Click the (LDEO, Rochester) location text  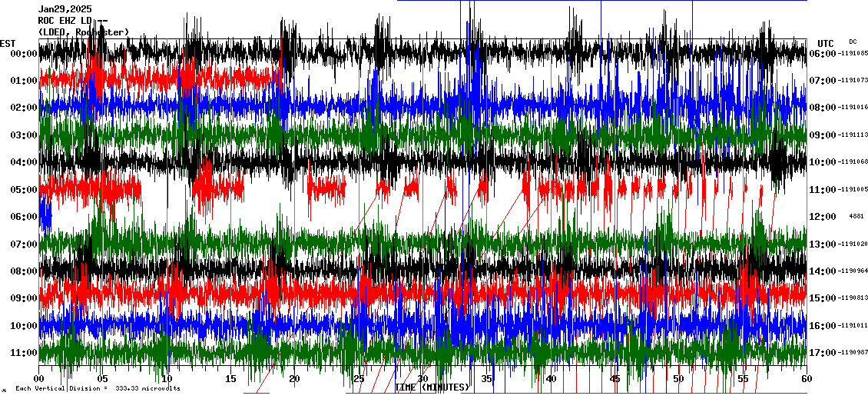(84, 32)
